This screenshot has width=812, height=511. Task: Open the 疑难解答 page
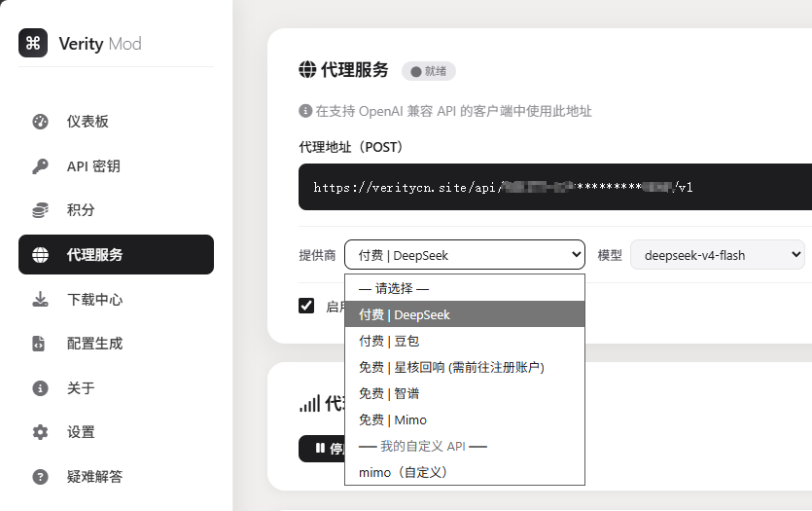click(116, 477)
